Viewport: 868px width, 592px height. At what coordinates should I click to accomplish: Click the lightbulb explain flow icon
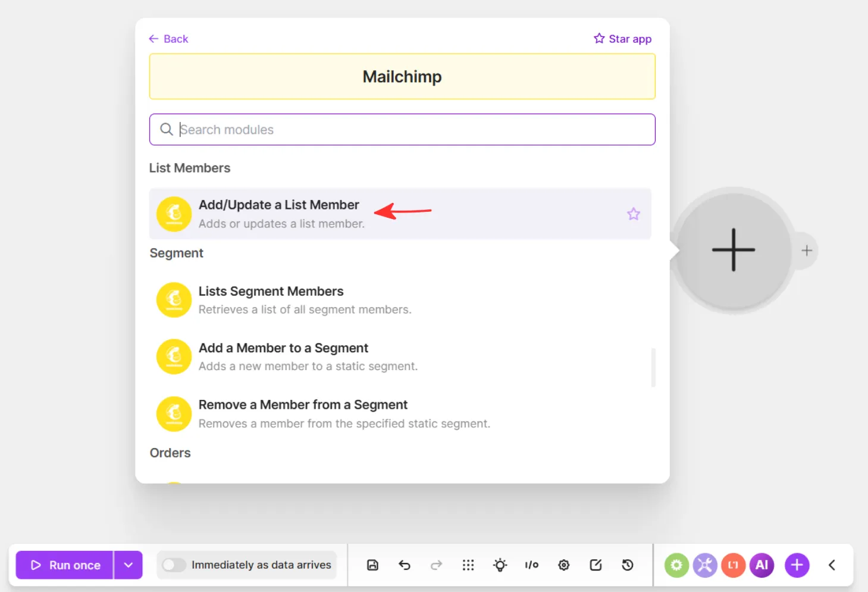(x=500, y=565)
